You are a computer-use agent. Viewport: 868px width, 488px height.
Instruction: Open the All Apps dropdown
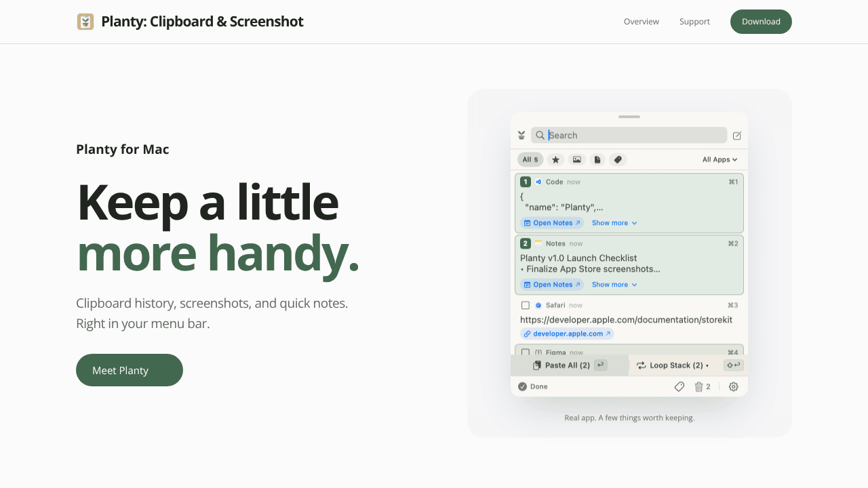point(719,160)
